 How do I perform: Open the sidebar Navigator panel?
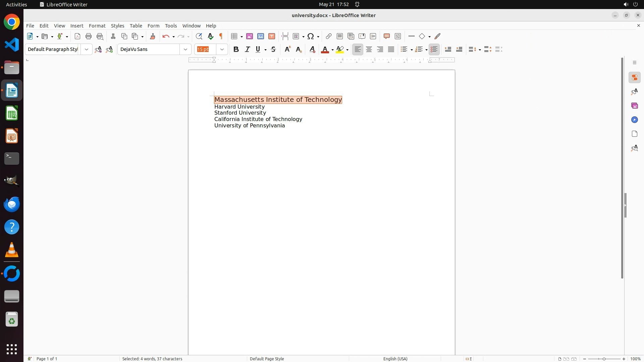point(634,120)
